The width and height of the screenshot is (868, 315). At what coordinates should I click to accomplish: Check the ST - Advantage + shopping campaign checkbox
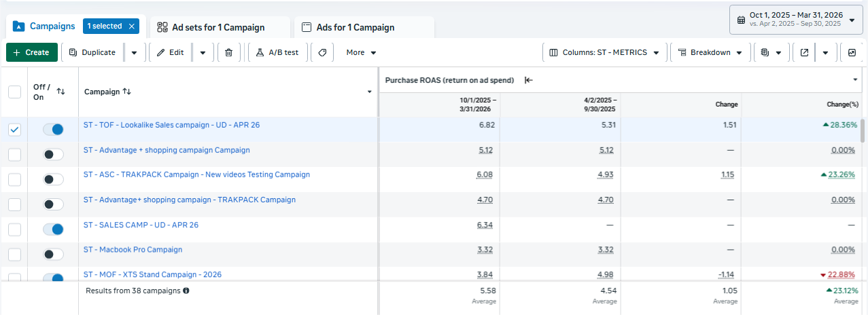pos(14,155)
